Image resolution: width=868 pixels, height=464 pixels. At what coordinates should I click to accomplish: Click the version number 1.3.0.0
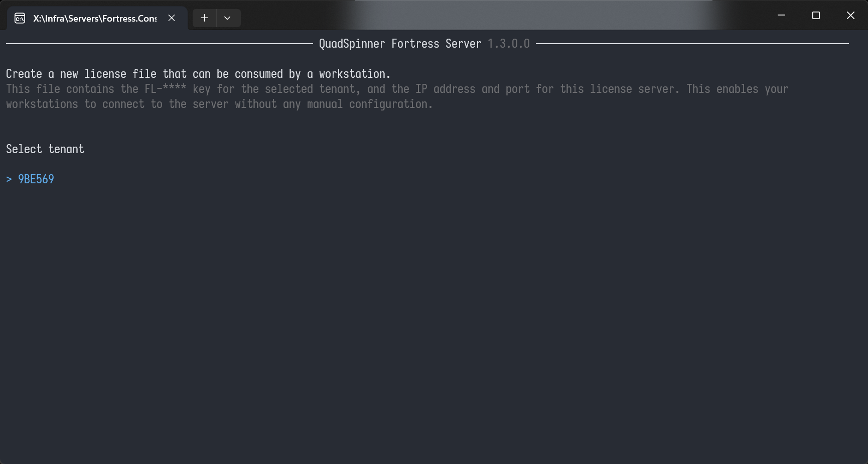[508, 44]
